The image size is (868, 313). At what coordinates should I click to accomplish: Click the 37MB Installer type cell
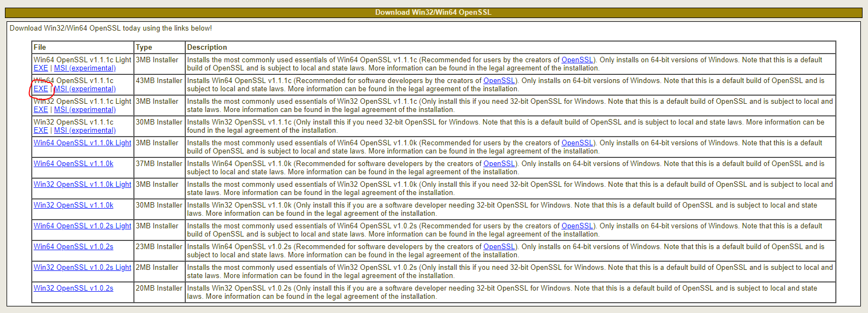pyautogui.click(x=160, y=168)
